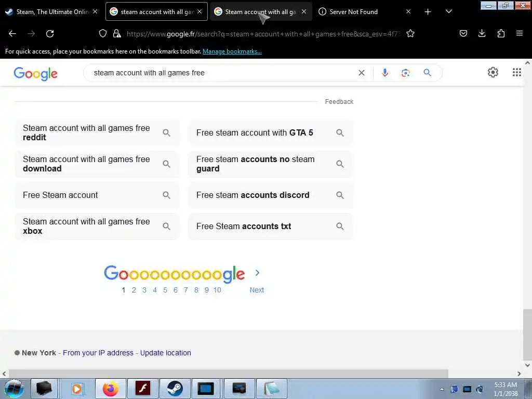Screen dimensions: 532x399
Task: Open the Pocket save icon
Action: 463,33
